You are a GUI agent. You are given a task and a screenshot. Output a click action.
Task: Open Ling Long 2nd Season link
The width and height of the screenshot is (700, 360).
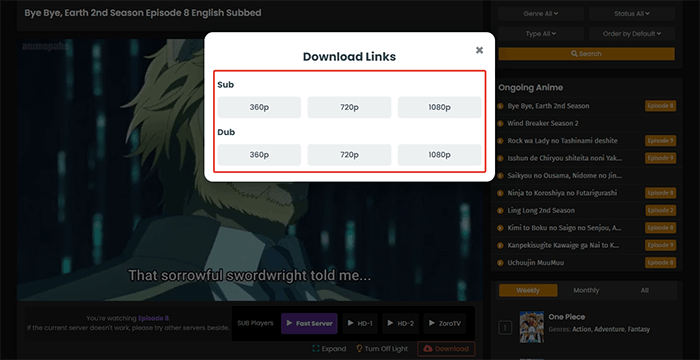click(x=541, y=210)
